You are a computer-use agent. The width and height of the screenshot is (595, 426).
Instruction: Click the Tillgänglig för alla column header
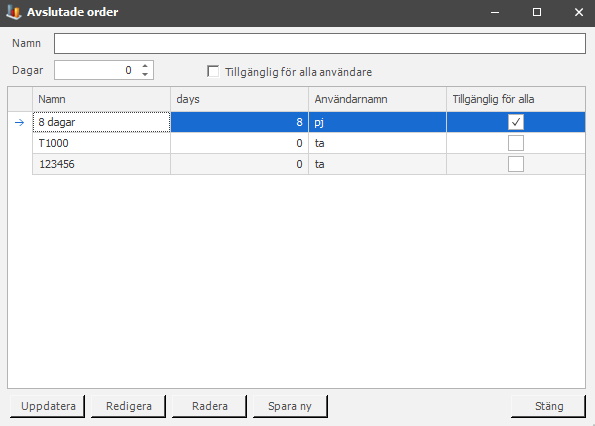click(x=516, y=99)
